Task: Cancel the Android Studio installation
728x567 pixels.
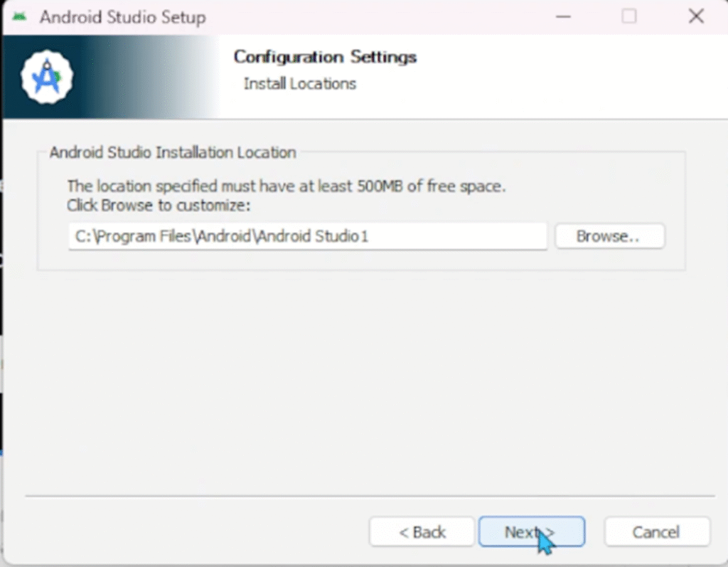Action: (656, 532)
